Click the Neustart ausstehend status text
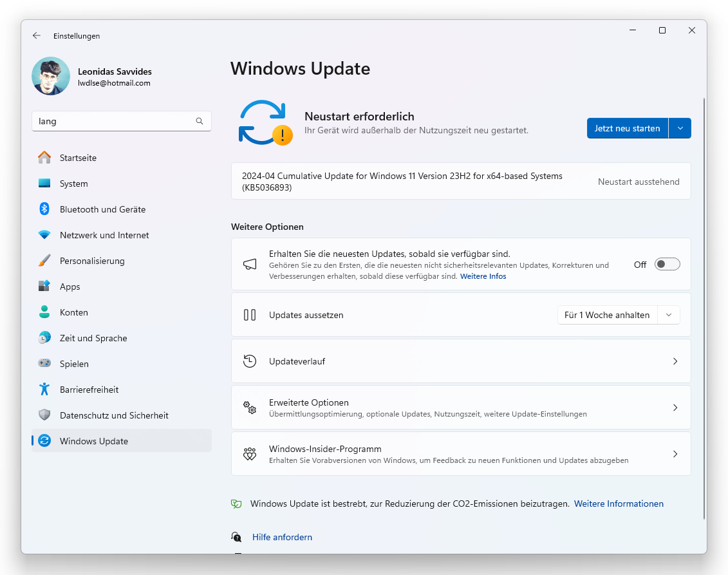728x575 pixels. click(639, 182)
